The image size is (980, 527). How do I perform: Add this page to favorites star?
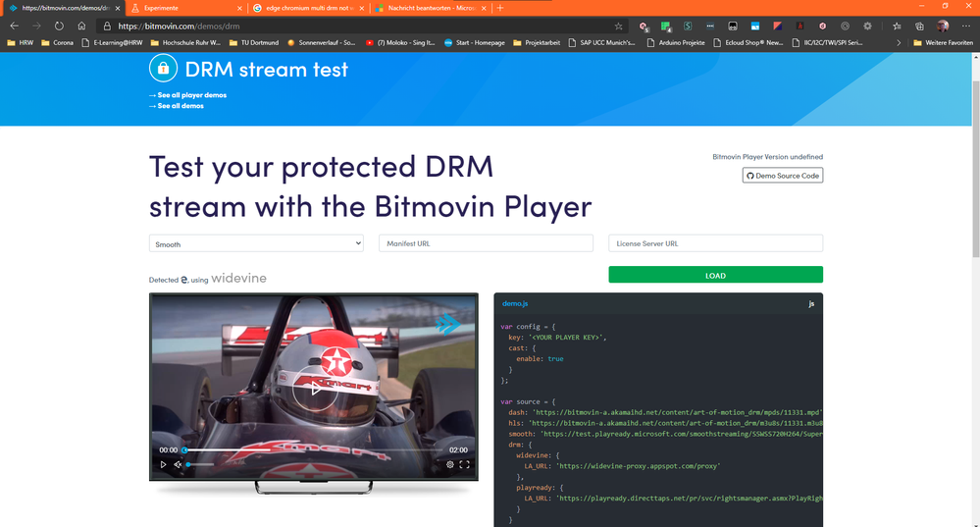point(618,26)
